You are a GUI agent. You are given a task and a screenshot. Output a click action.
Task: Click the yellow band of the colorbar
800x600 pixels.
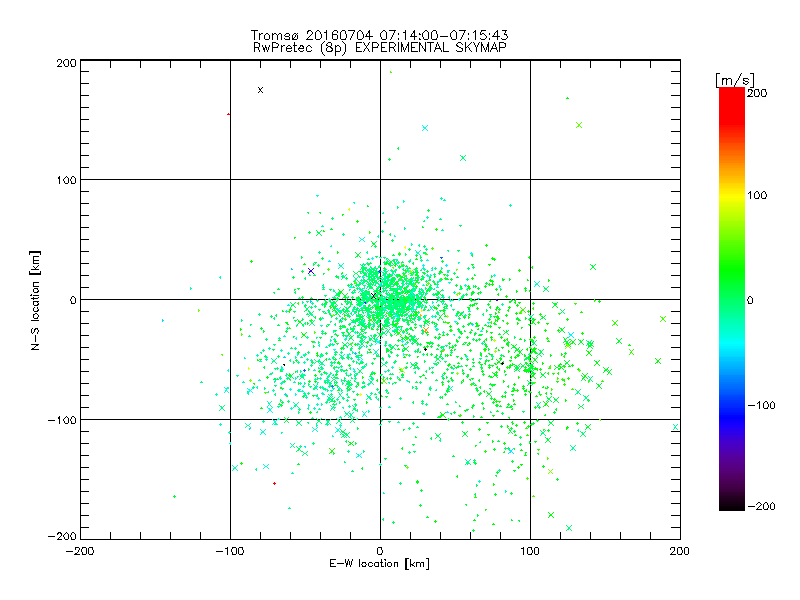(732, 196)
